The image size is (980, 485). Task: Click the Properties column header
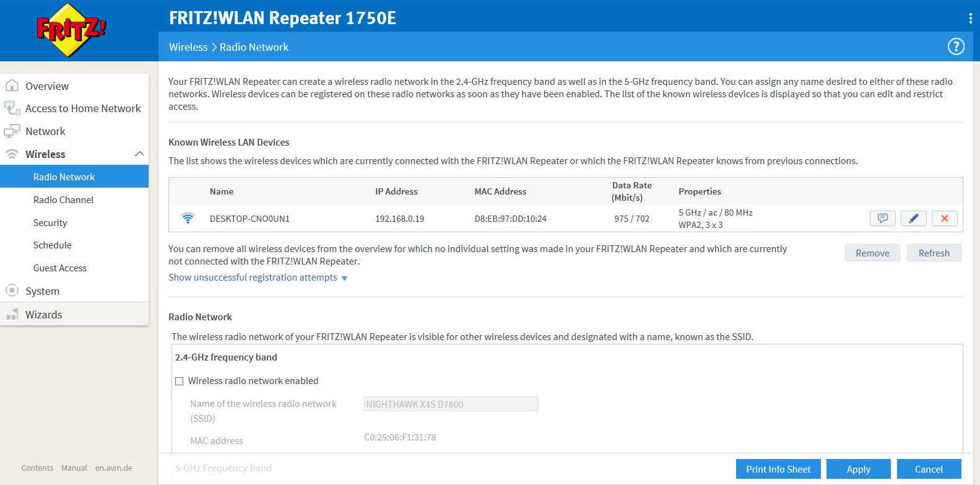pyautogui.click(x=700, y=191)
